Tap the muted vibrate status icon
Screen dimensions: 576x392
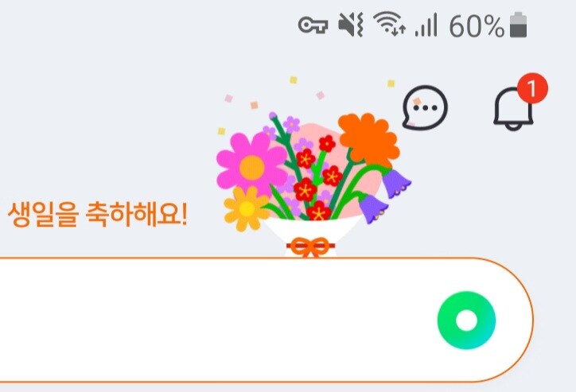(x=351, y=25)
